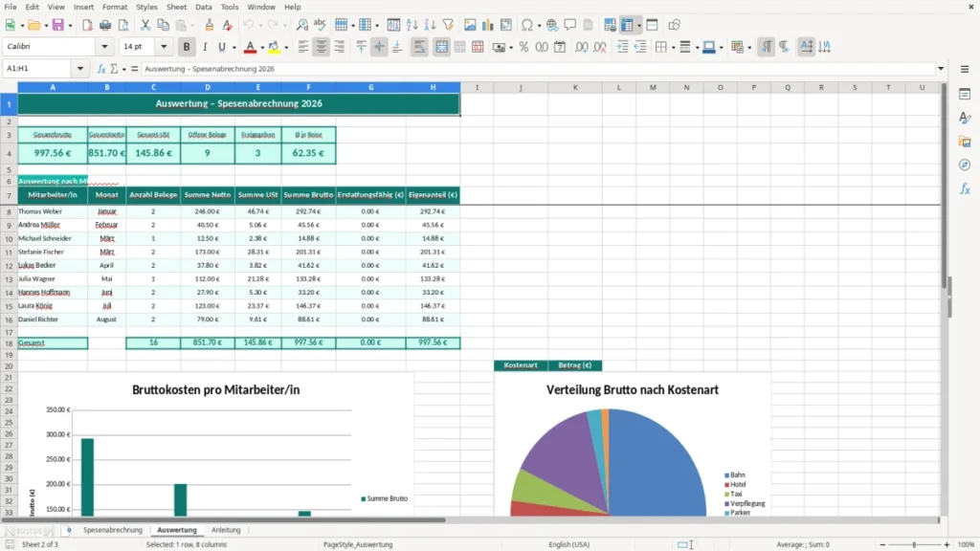Open the Data menu
The width and height of the screenshot is (980, 551).
tap(203, 7)
